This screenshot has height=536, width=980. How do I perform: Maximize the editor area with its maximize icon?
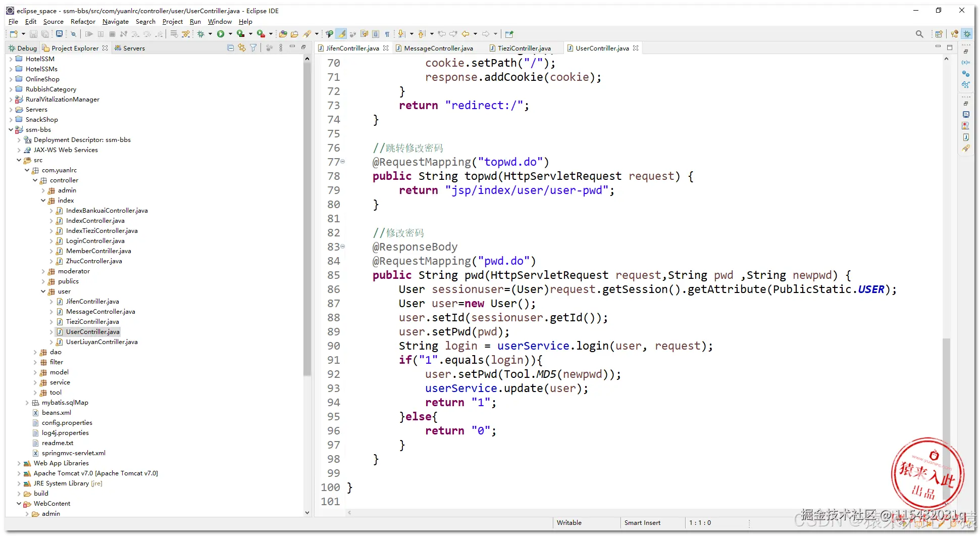[949, 47]
